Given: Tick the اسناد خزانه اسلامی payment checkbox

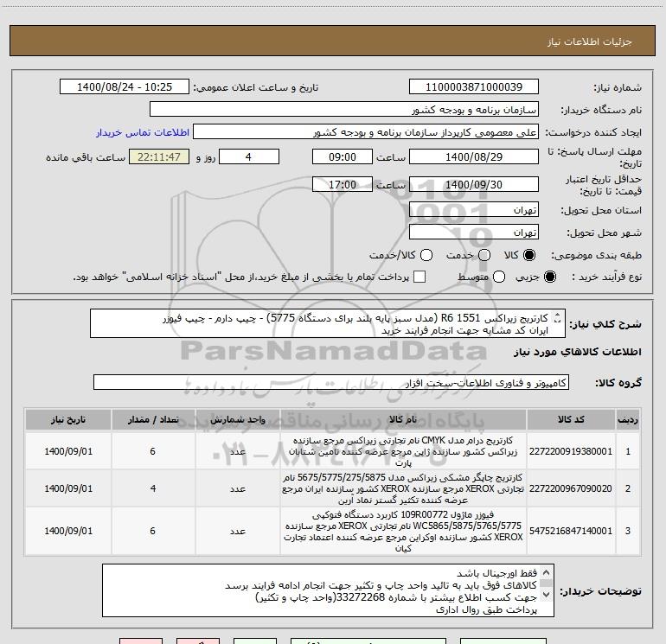Looking at the screenshot, I should click(x=419, y=277).
